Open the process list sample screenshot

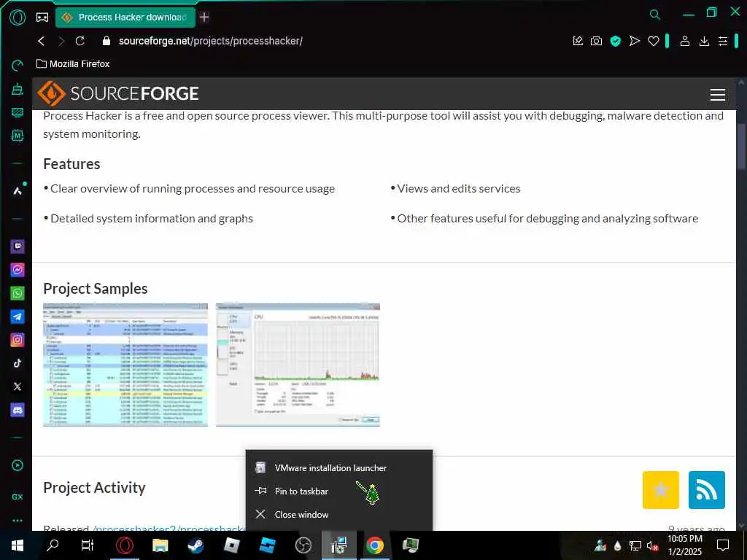(x=125, y=365)
